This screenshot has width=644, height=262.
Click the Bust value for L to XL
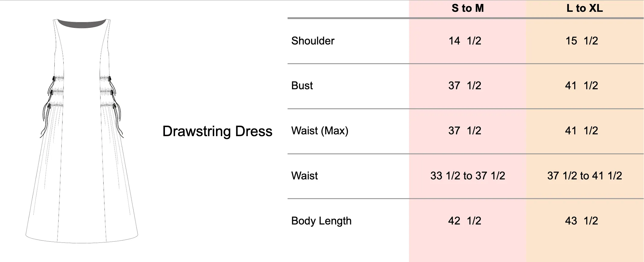[x=581, y=86]
